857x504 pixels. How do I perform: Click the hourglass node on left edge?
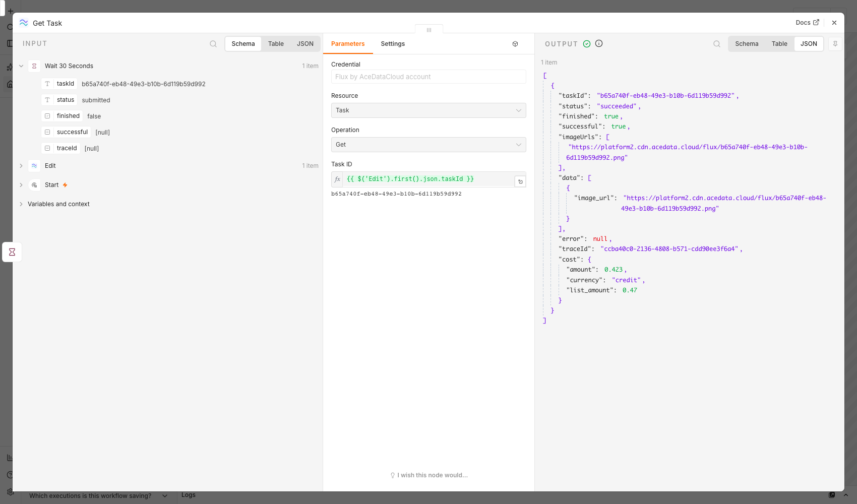12,252
